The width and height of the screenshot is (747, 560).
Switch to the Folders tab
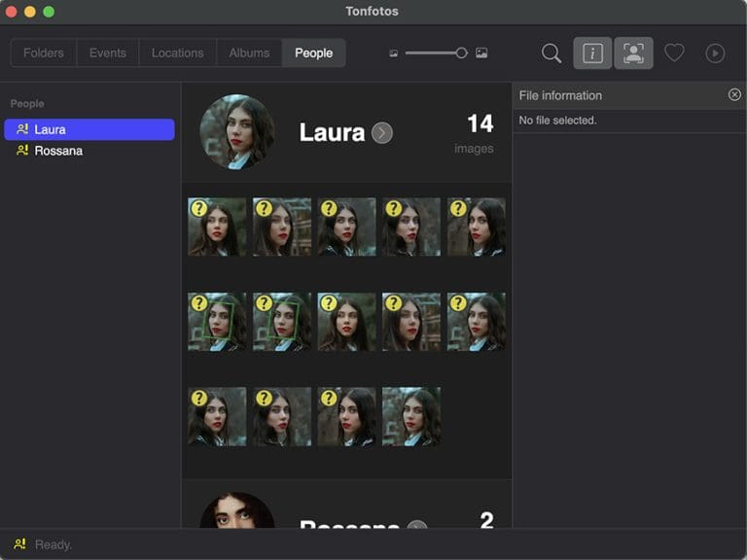point(44,52)
